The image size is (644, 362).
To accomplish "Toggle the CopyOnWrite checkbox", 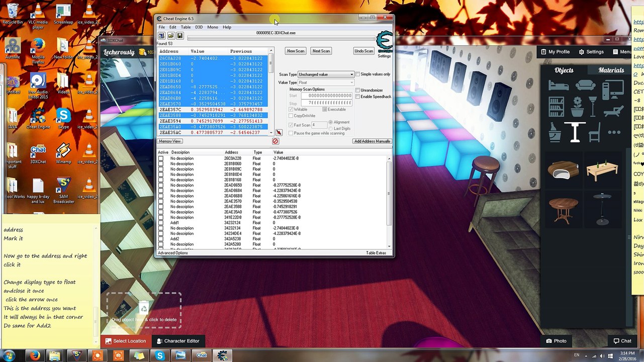I will pyautogui.click(x=291, y=116).
